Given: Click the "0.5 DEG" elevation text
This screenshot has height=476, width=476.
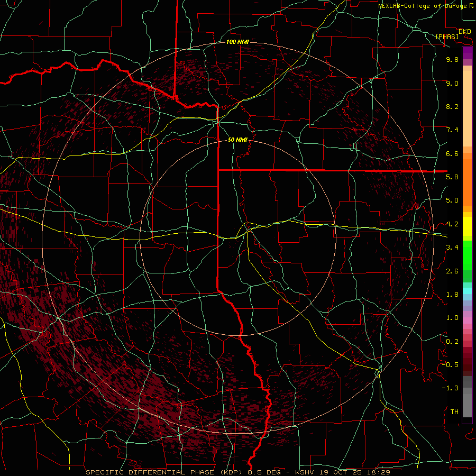Looking at the screenshot, I should coord(263,472).
